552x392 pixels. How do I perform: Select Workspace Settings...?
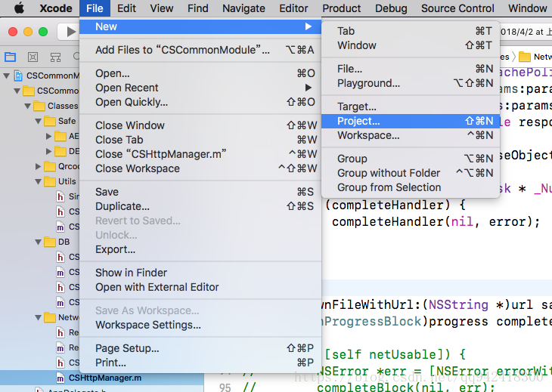(x=200, y=326)
